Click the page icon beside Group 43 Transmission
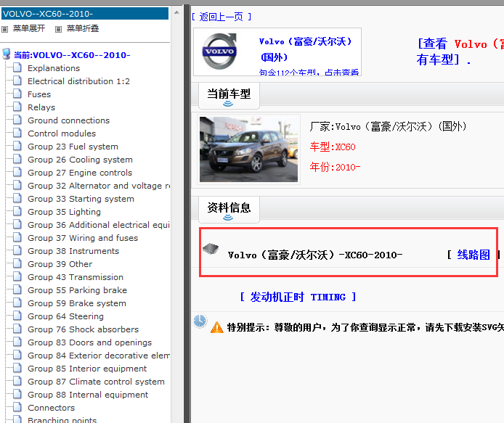504x423 pixels. point(17,276)
